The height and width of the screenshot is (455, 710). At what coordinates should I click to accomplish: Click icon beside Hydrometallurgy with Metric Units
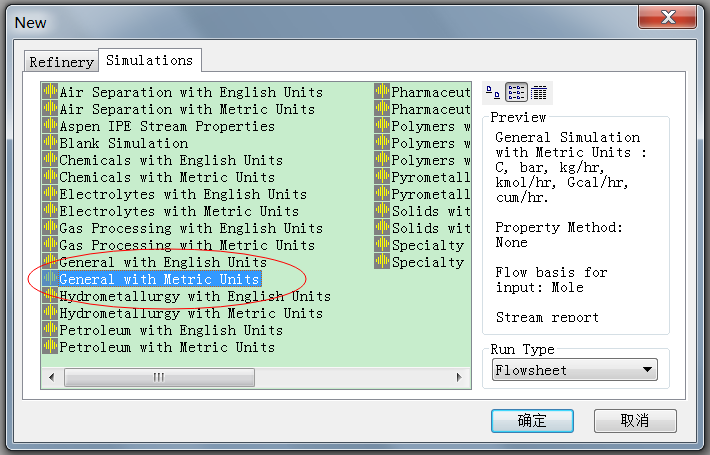[x=50, y=313]
